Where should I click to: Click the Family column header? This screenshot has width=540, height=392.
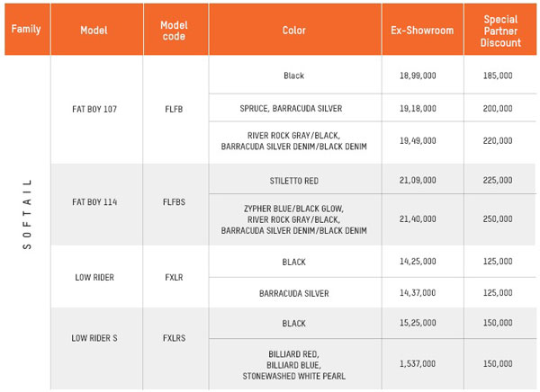click(26, 29)
